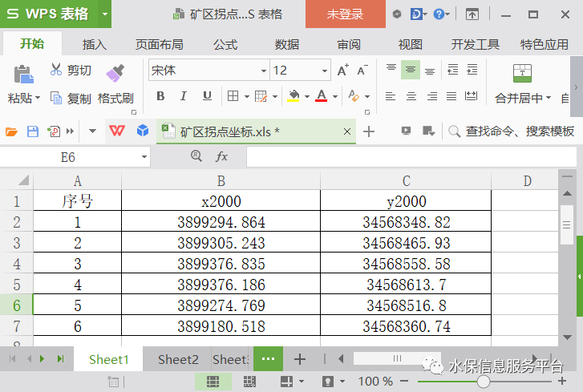Expand fill color dropdown arrow
583x392 pixels.
(307, 97)
